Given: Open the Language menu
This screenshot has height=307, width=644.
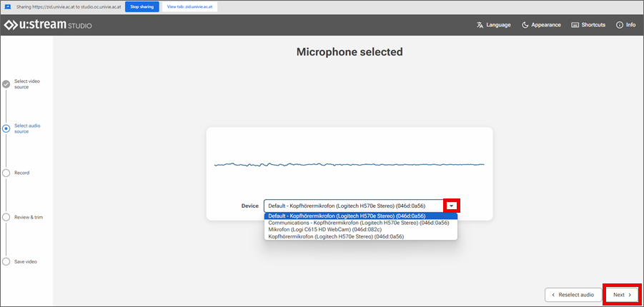Looking at the screenshot, I should coord(493,25).
